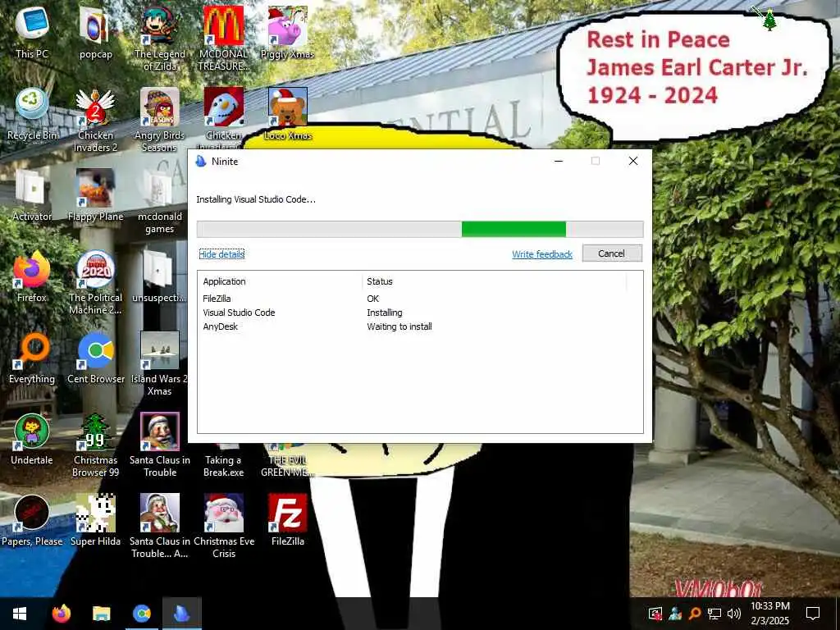Click the "OK" status for FileZilla

(x=373, y=299)
